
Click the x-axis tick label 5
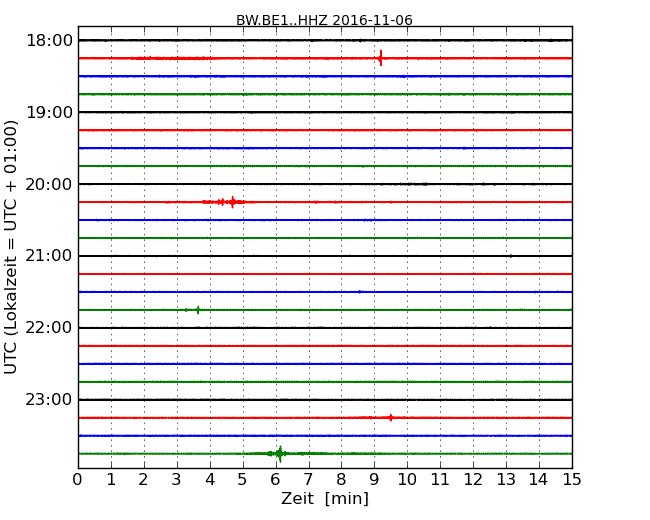pyautogui.click(x=243, y=480)
